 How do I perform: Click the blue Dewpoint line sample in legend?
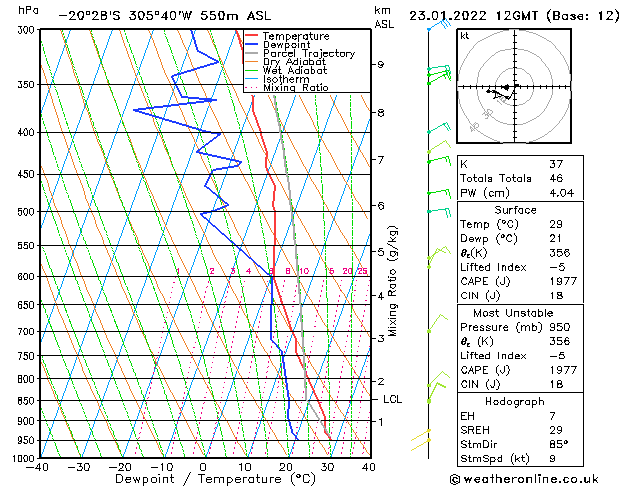(x=251, y=44)
